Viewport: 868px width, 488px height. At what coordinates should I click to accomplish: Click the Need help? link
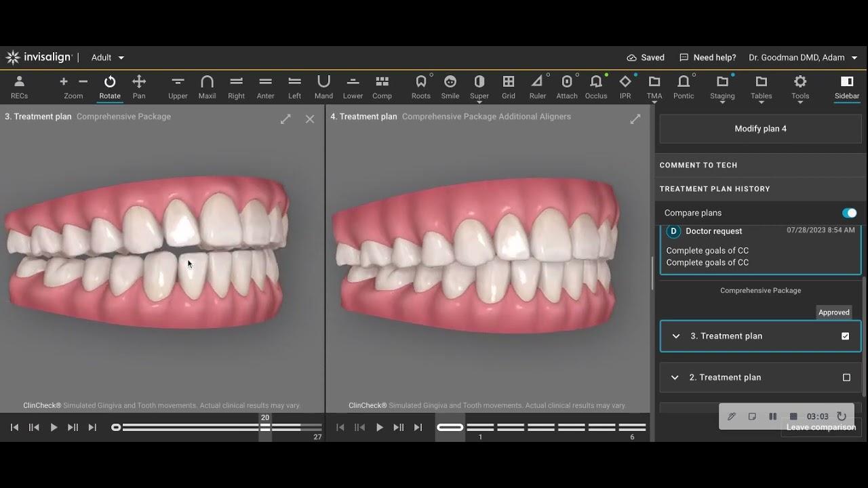point(707,58)
